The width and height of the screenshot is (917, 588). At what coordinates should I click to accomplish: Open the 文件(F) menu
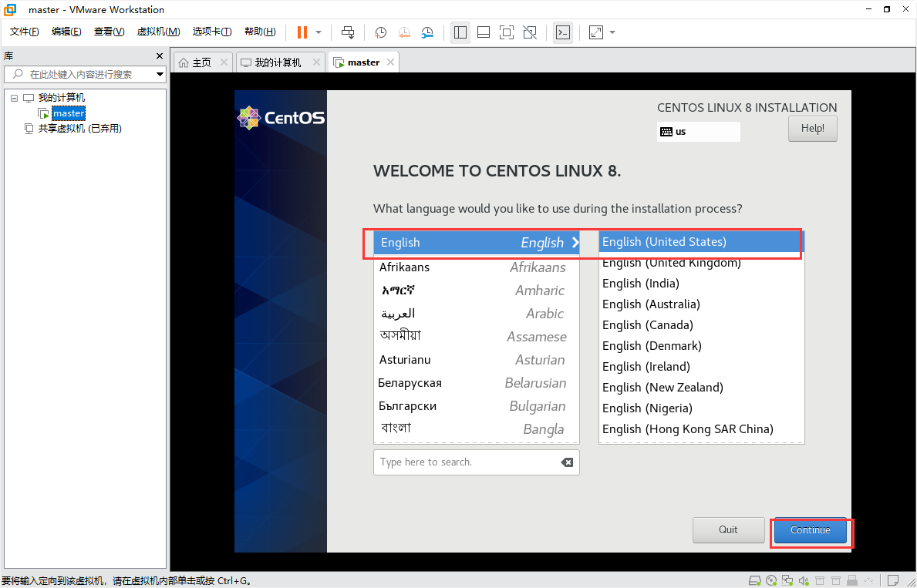coord(25,32)
